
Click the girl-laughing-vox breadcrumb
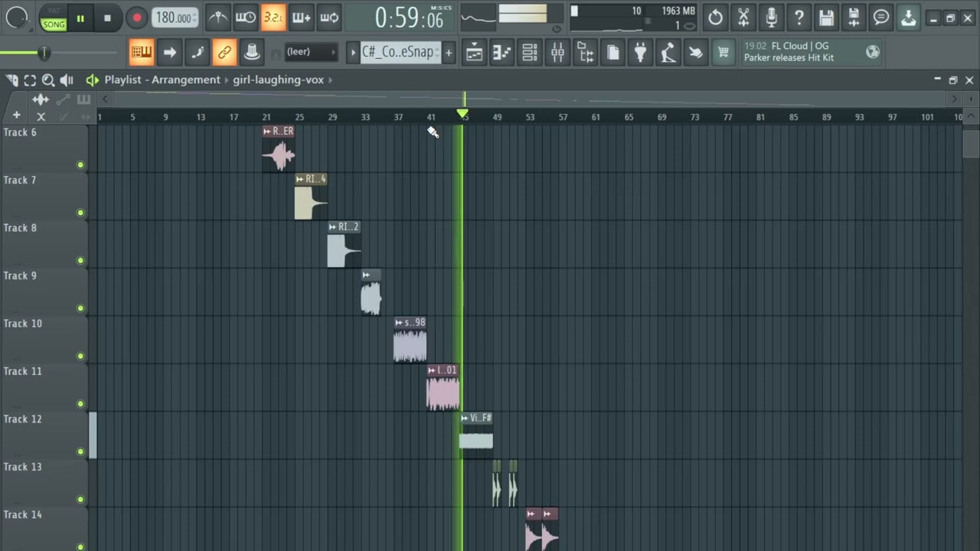(x=279, y=80)
